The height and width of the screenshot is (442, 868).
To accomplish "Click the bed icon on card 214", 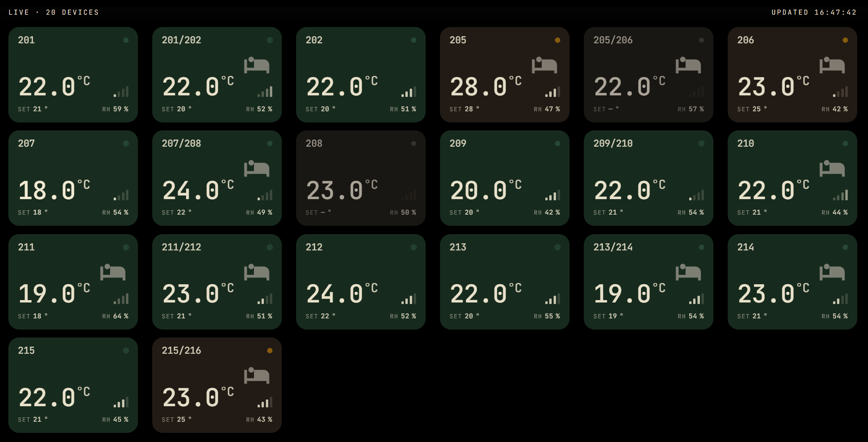I will click(x=832, y=272).
